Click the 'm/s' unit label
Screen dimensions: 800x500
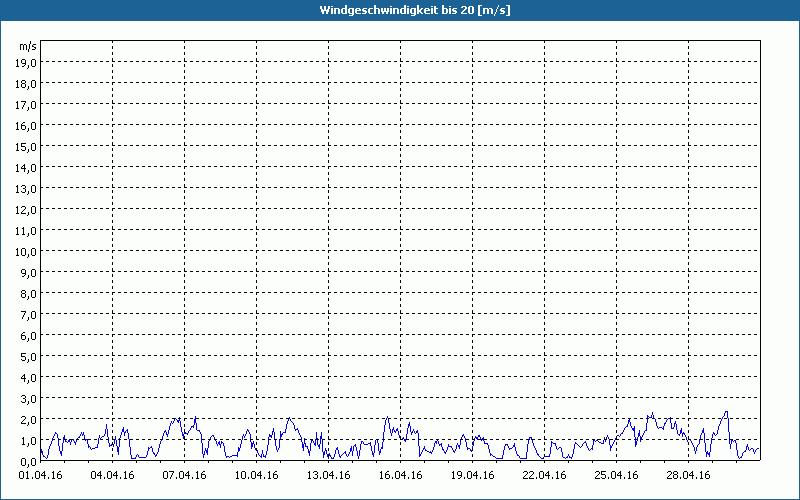(28, 46)
